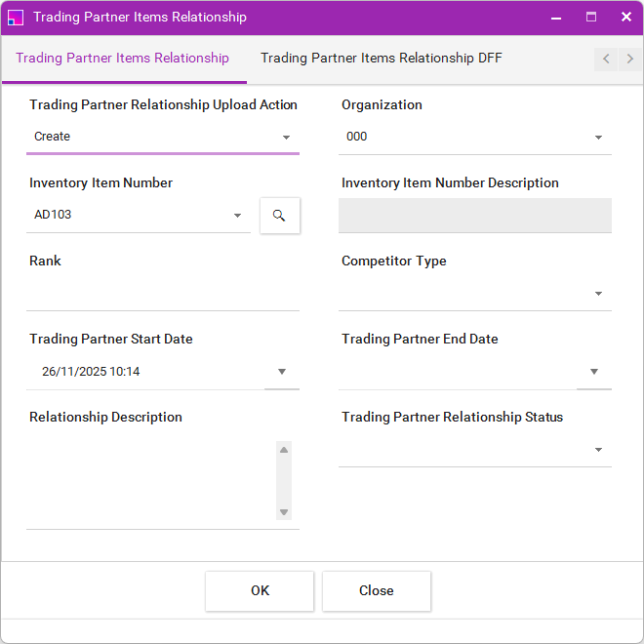Switch to Trading Partner Items Relationship DFF tab
644x644 pixels.
pos(381,59)
